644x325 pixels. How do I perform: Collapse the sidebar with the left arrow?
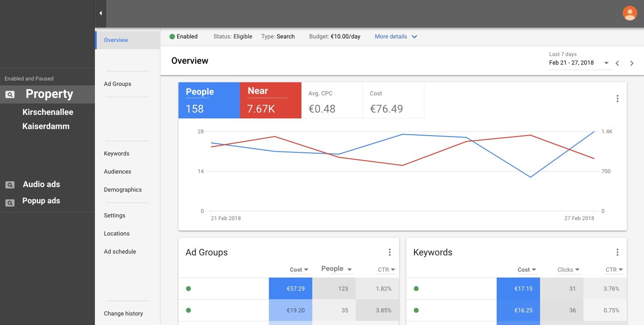click(100, 13)
